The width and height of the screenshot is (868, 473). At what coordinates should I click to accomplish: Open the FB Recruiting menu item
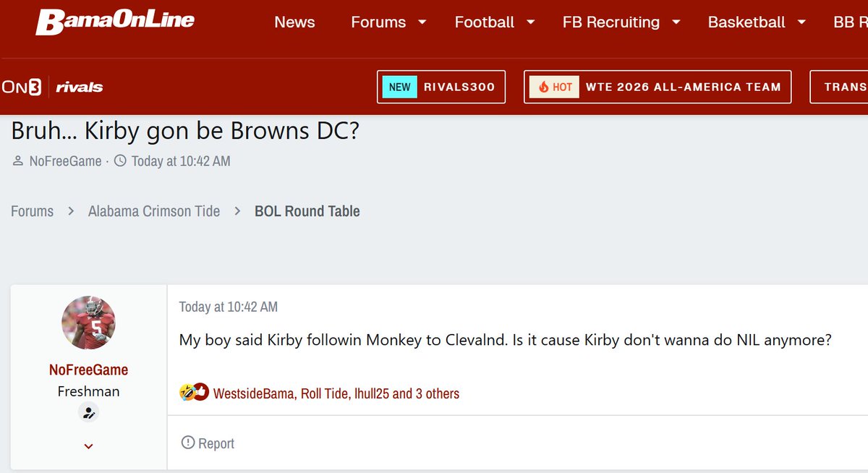[x=611, y=22]
